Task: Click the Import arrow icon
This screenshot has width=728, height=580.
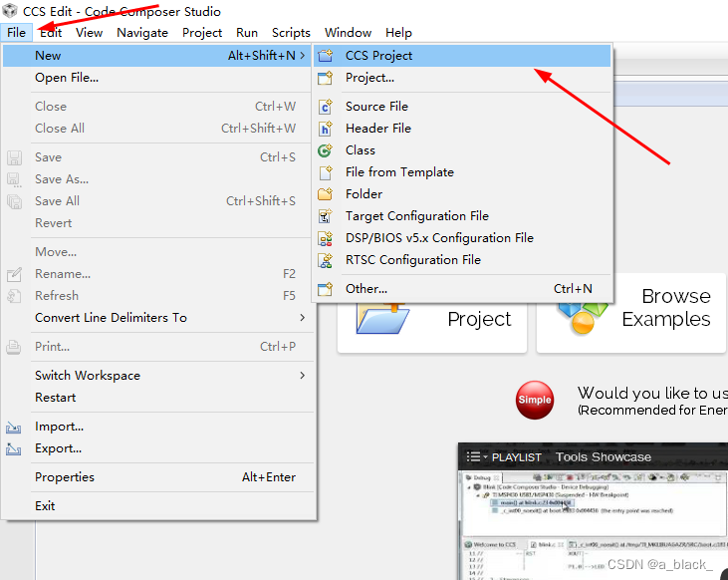Action: click(14, 428)
